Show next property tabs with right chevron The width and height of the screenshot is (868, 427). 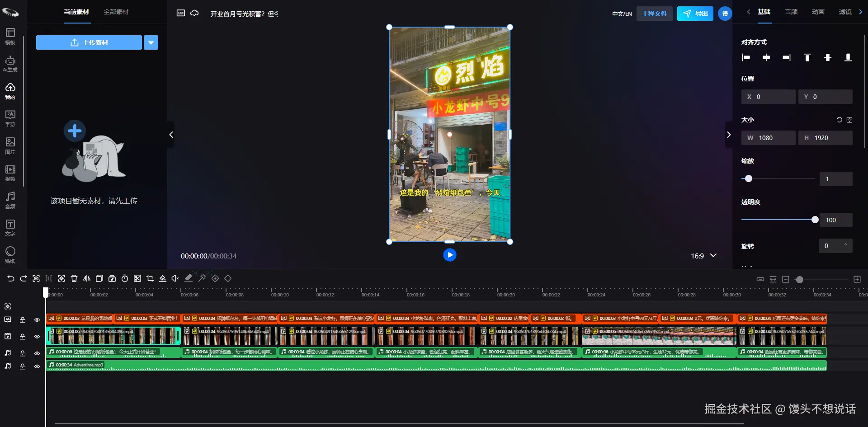tap(860, 12)
